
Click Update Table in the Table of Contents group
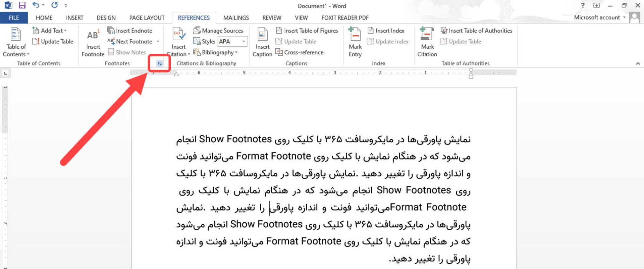coord(53,42)
